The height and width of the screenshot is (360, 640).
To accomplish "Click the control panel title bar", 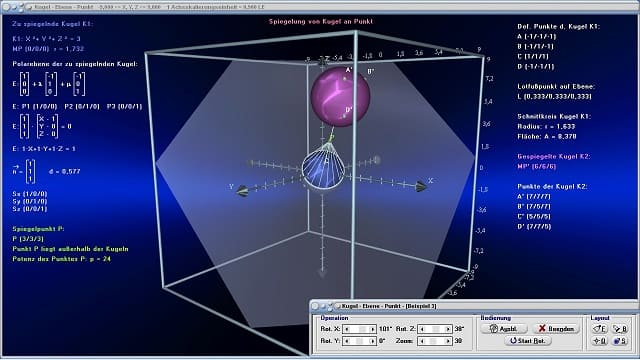I will click(473, 306).
